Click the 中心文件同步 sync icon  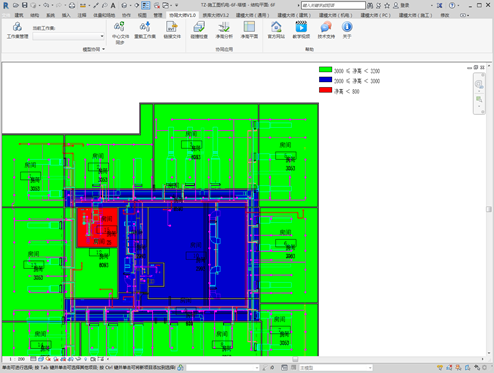click(120, 32)
